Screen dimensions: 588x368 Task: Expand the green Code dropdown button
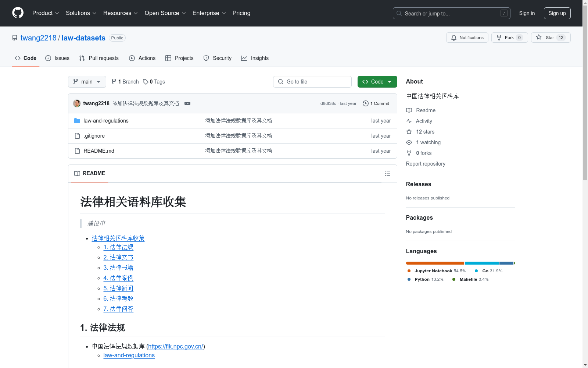click(377, 82)
